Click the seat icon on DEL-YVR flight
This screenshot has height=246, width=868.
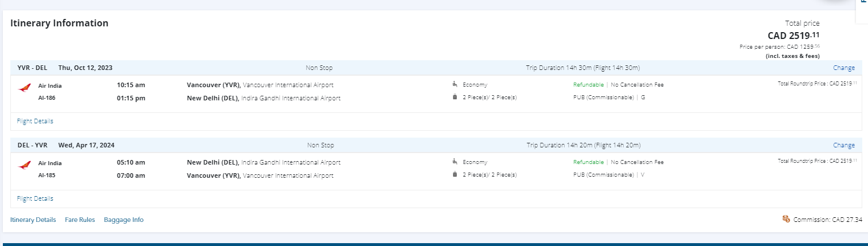[x=455, y=162]
